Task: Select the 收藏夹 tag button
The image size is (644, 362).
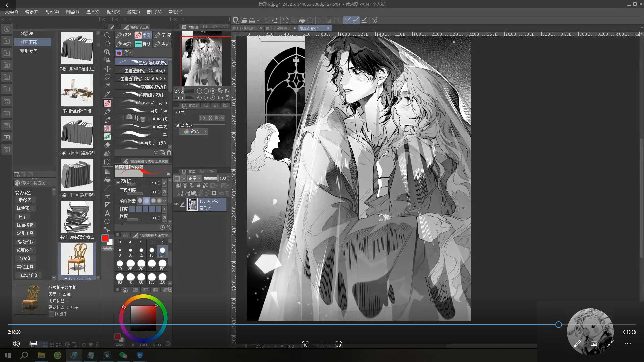Action: pyautogui.click(x=25, y=200)
